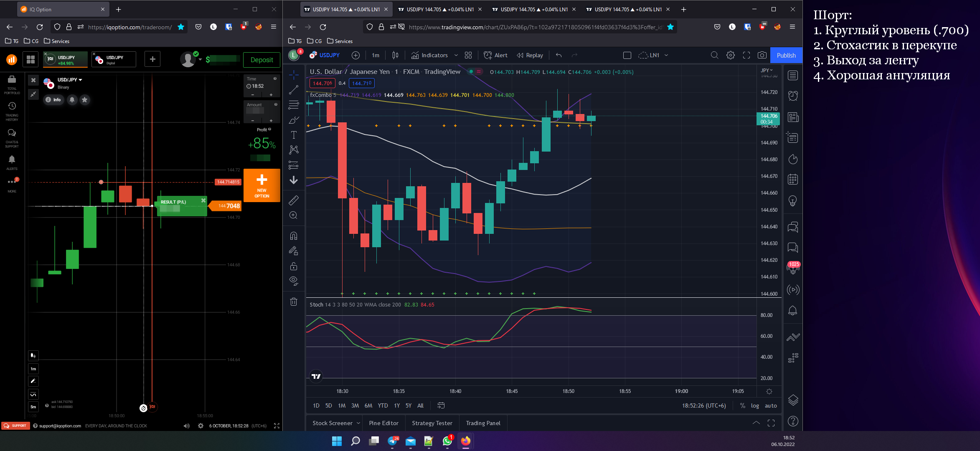Open WhatsApp from the Windows taskbar
This screenshot has width=980, height=451.
[x=447, y=441]
